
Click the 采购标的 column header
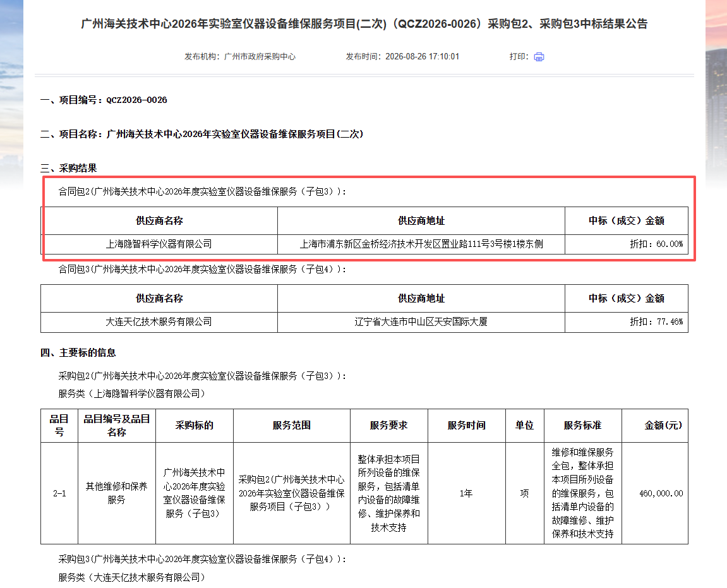point(195,426)
